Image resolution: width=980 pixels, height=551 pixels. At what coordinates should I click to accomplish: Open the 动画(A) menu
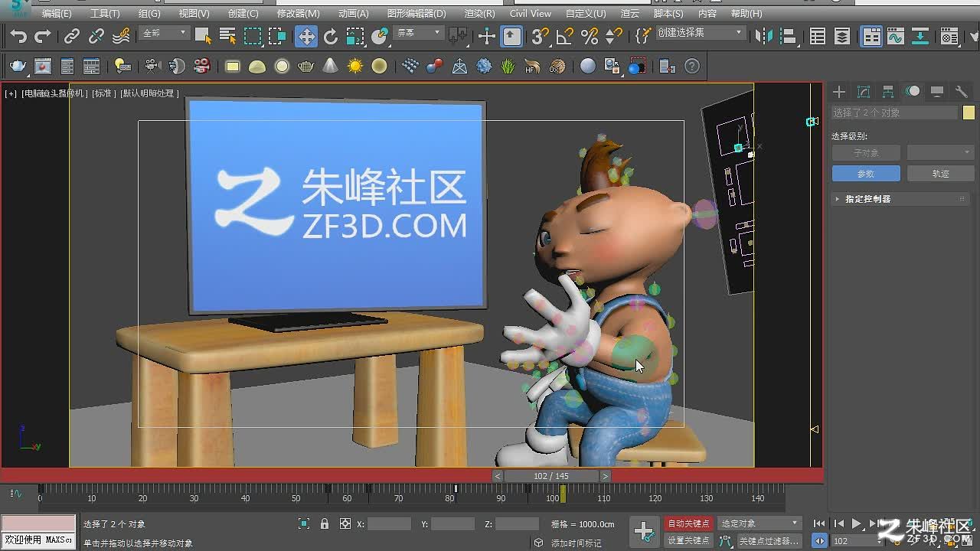tap(353, 14)
